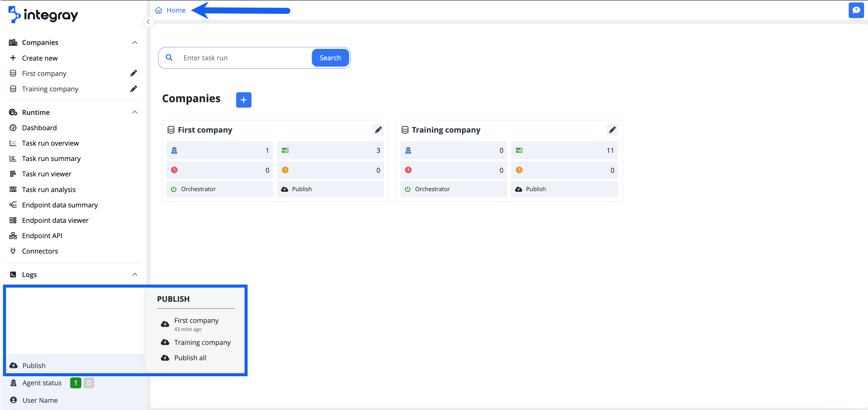Collapse the Companies section
The width and height of the screenshot is (868, 410).
pyautogui.click(x=135, y=43)
